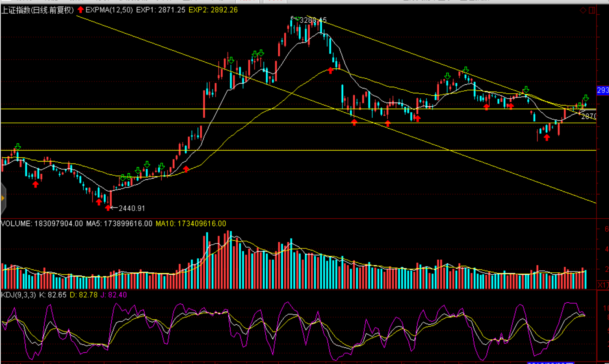Select the MA10 value in volume header
The width and height of the screenshot is (609, 364).
[191, 224]
